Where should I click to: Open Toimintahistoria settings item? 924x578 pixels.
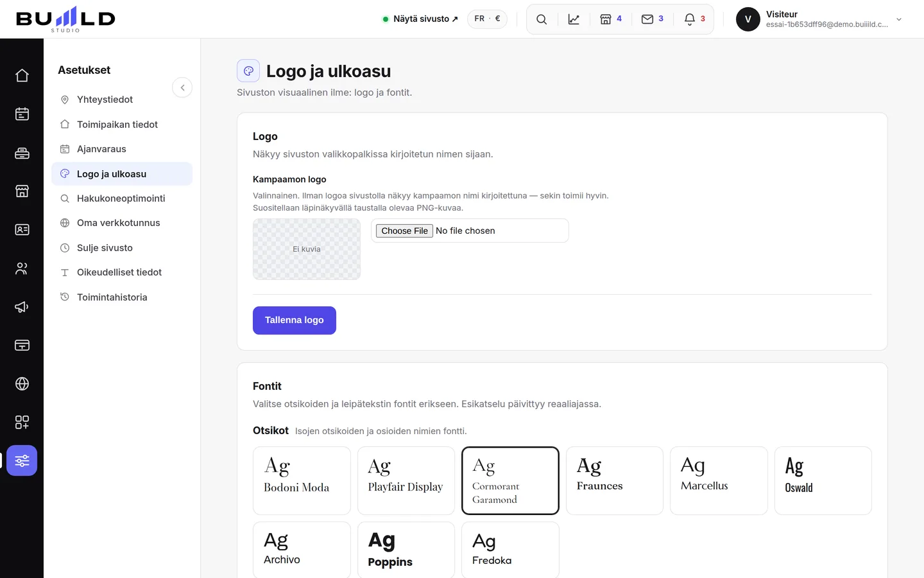(122, 297)
